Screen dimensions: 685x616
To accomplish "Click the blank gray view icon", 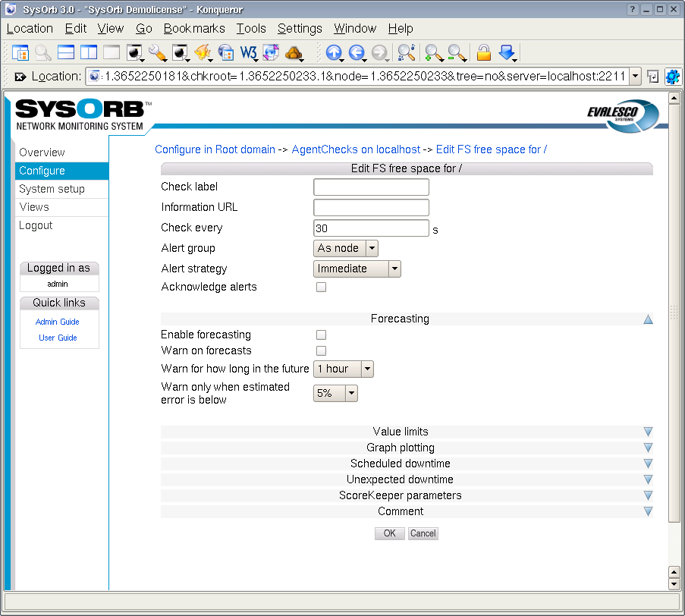I will pos(112,52).
